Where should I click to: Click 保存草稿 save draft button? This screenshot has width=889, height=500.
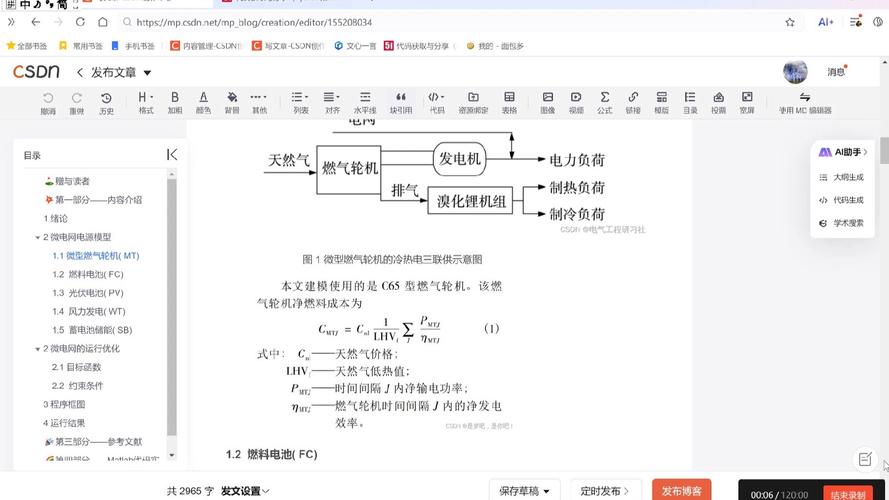(524, 491)
